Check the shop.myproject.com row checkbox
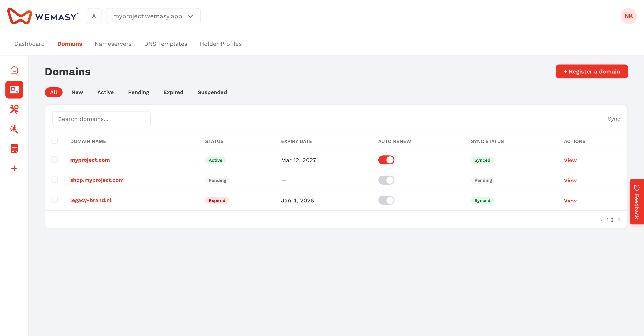Screen dimensions: 644x336 [x=55, y=180]
